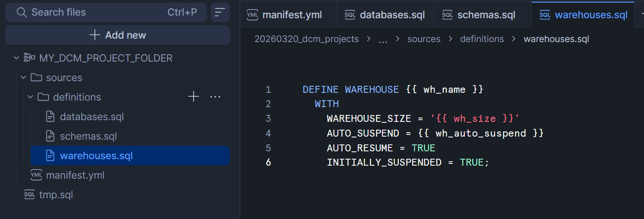Click line number 3 in the editor gutter
The width and height of the screenshot is (644, 219).
click(x=269, y=118)
